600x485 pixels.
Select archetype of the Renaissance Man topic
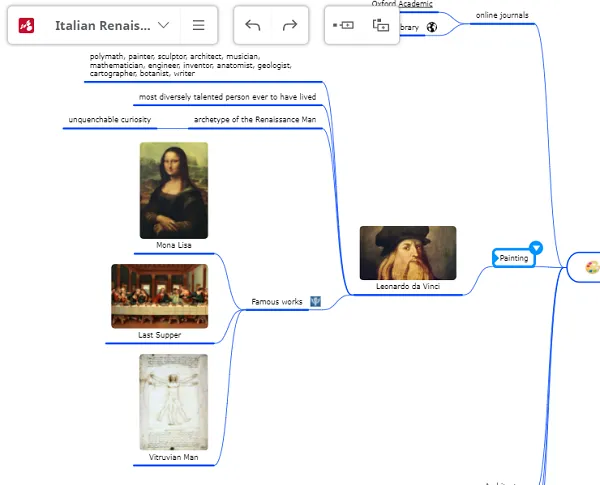(x=255, y=119)
